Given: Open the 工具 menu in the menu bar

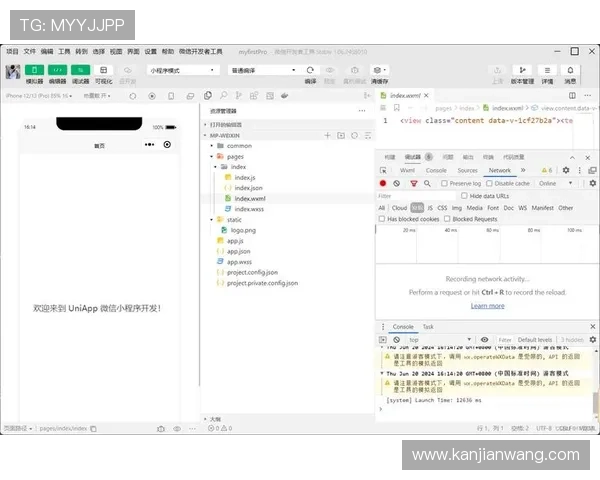Looking at the screenshot, I should (x=64, y=51).
